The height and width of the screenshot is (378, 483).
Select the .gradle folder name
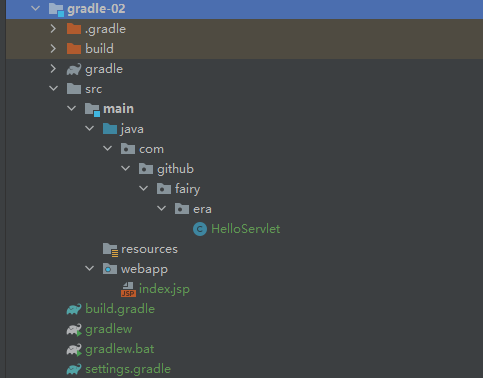click(x=105, y=29)
